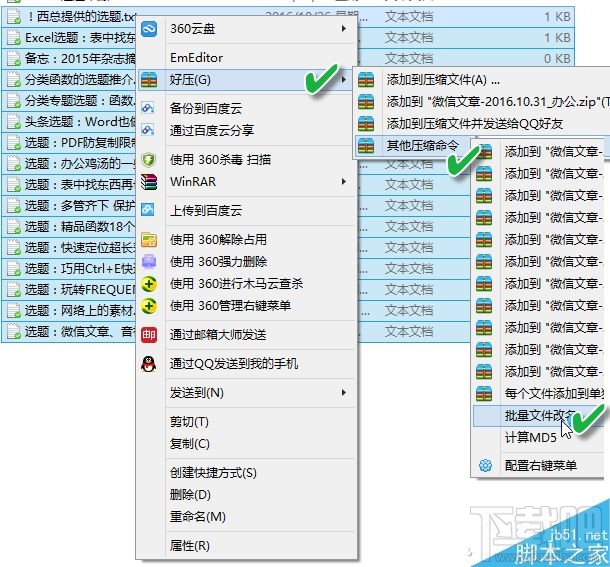610x567 pixels.
Task: Click file icon of 选题：玩转FREQUE file
Action: pos(14,290)
